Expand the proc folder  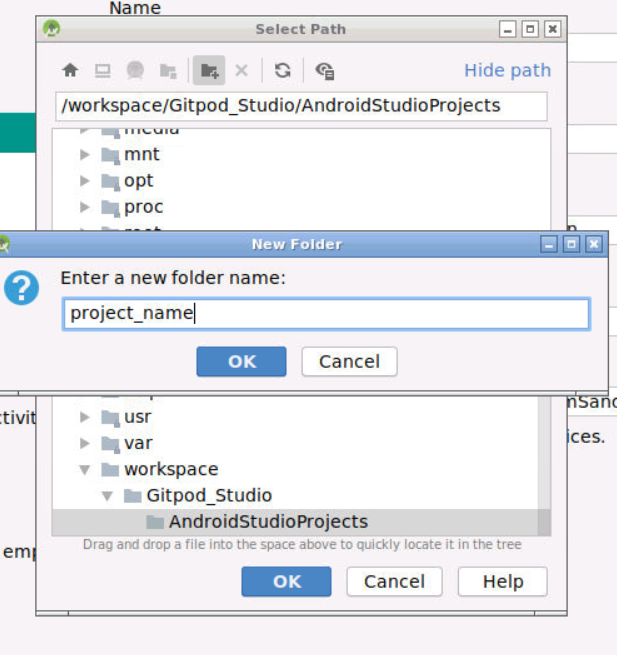(x=85, y=207)
